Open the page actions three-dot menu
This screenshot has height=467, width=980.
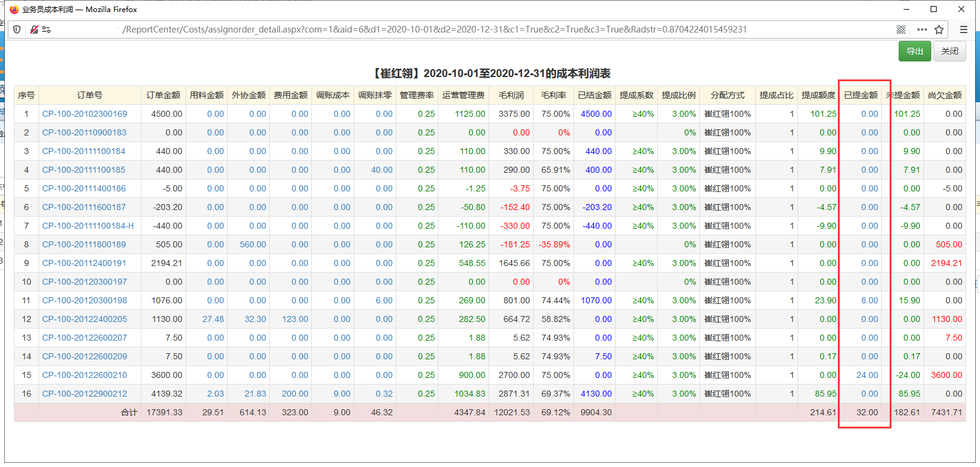coord(922,29)
